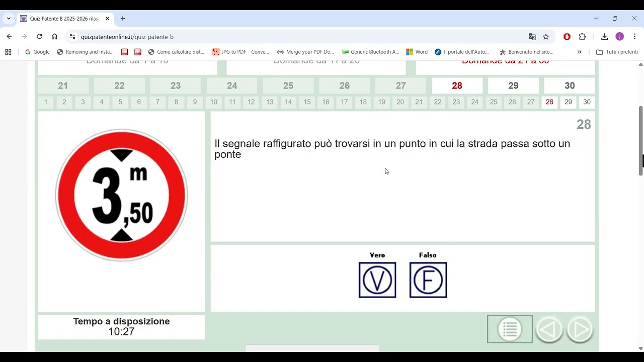Open new browser tab

pyautogui.click(x=122, y=19)
